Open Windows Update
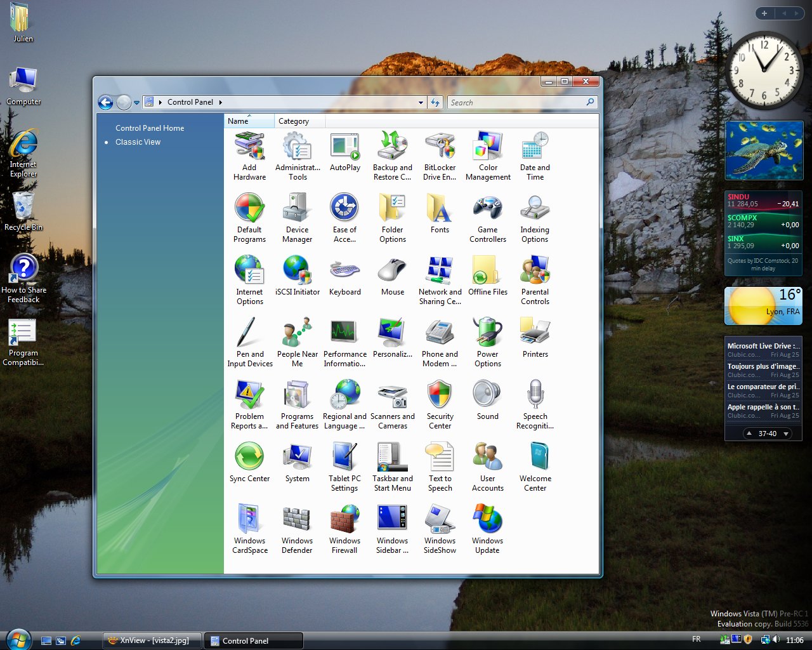 tap(487, 529)
